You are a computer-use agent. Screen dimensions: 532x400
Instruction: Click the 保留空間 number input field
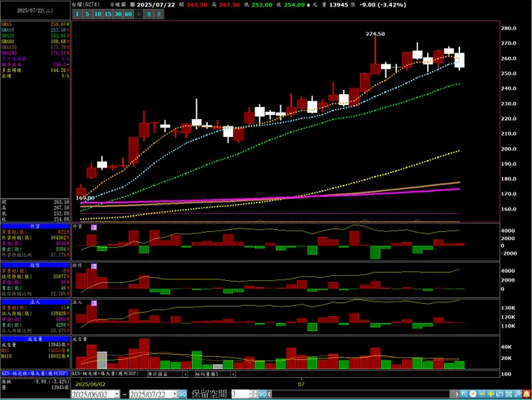pos(241,394)
